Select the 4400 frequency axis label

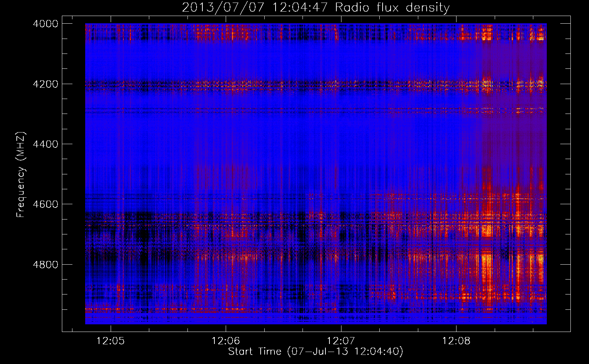(46, 144)
